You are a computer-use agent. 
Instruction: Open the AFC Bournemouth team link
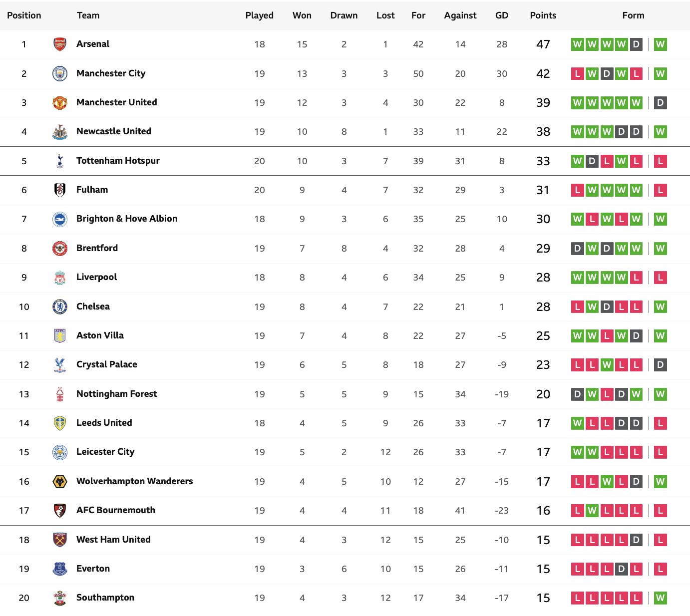(x=116, y=510)
